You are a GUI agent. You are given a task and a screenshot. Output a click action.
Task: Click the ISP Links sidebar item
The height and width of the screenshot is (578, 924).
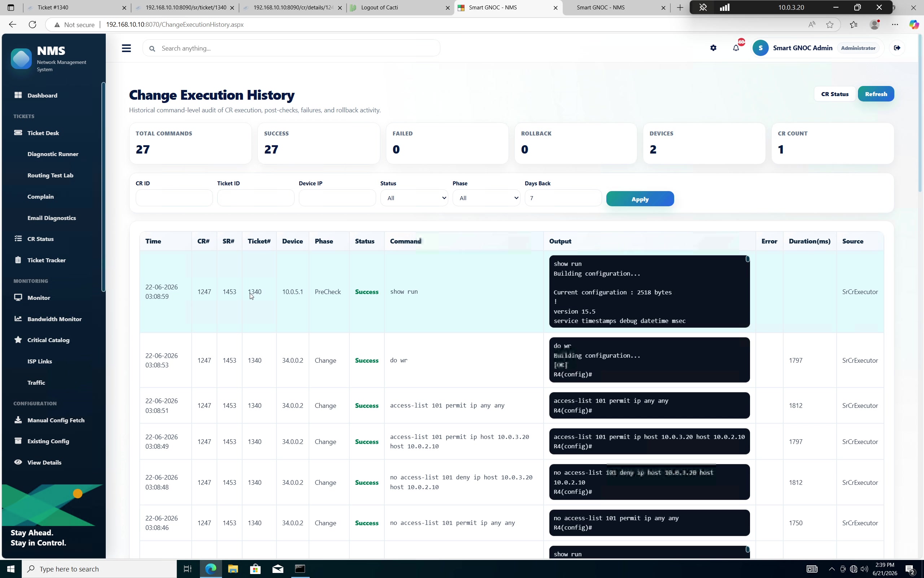(x=40, y=361)
